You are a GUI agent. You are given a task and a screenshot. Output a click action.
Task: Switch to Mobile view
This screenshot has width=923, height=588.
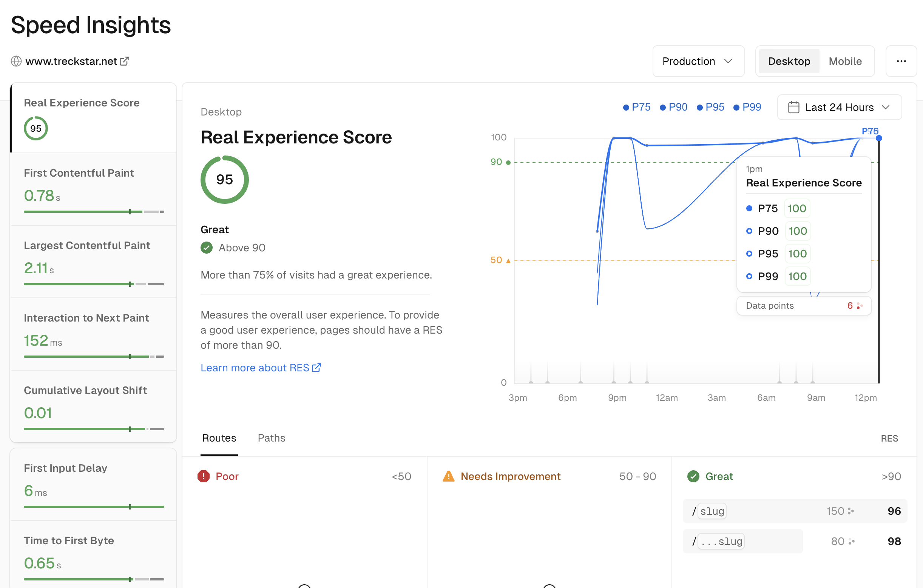click(x=845, y=61)
